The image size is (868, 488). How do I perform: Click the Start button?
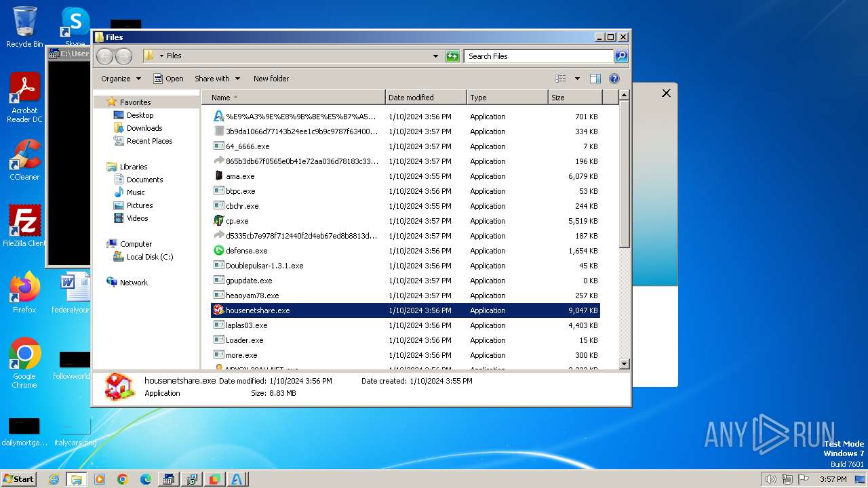19,479
